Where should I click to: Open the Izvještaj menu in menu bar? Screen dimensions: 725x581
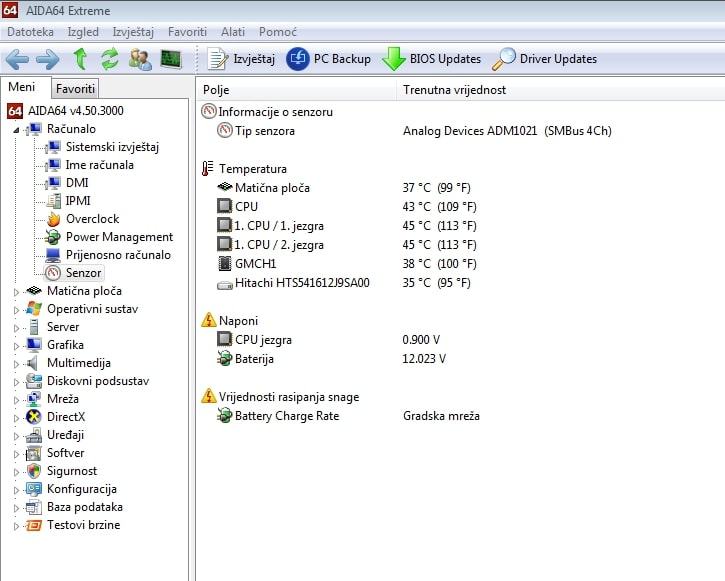[133, 32]
